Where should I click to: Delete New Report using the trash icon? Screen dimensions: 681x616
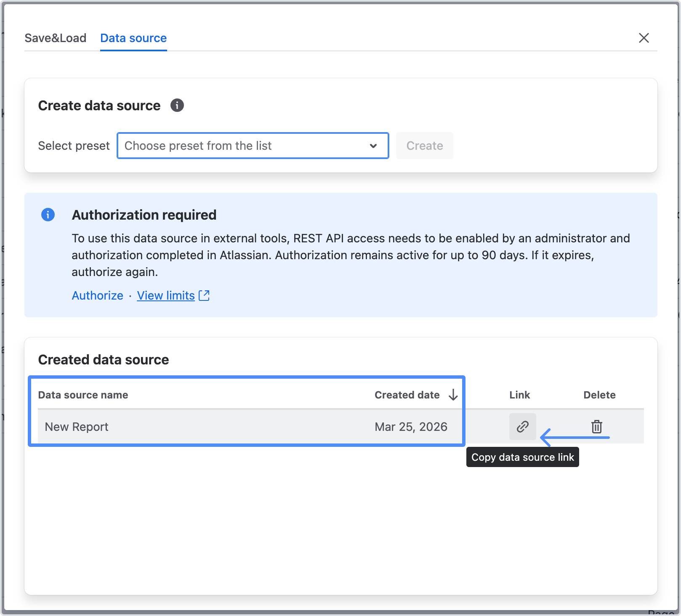point(596,427)
